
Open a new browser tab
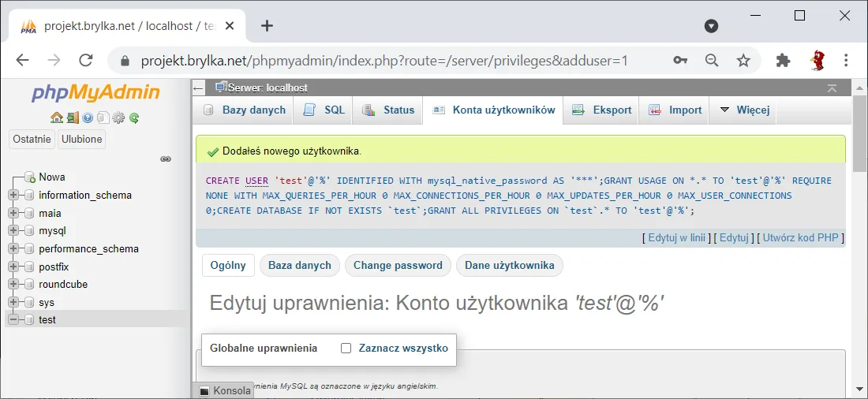point(268,26)
